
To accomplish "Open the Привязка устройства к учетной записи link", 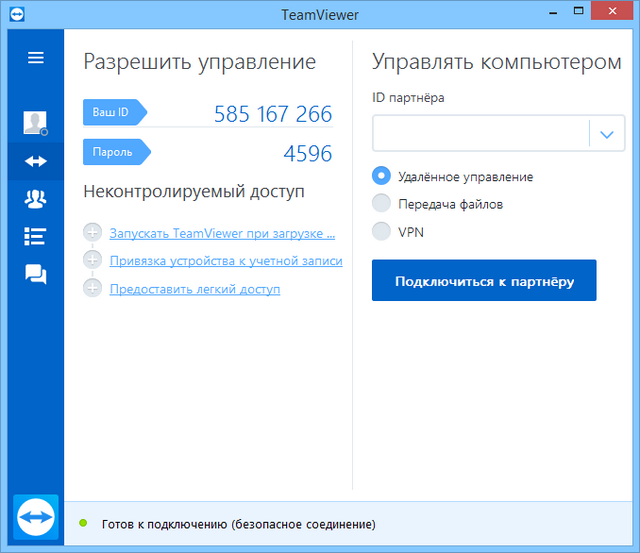I will (x=225, y=261).
